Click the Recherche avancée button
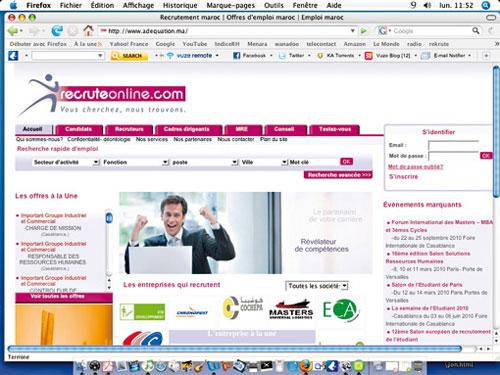 pos(338,175)
